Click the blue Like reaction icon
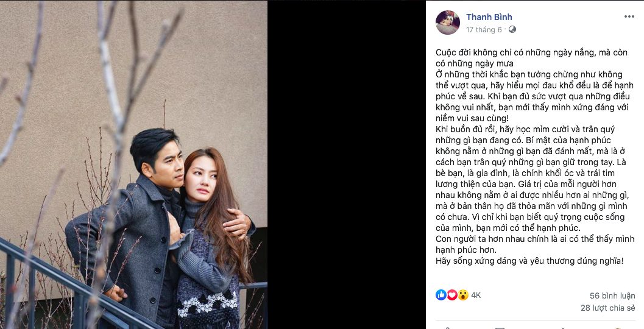The height and width of the screenshot is (329, 644). coord(441,295)
